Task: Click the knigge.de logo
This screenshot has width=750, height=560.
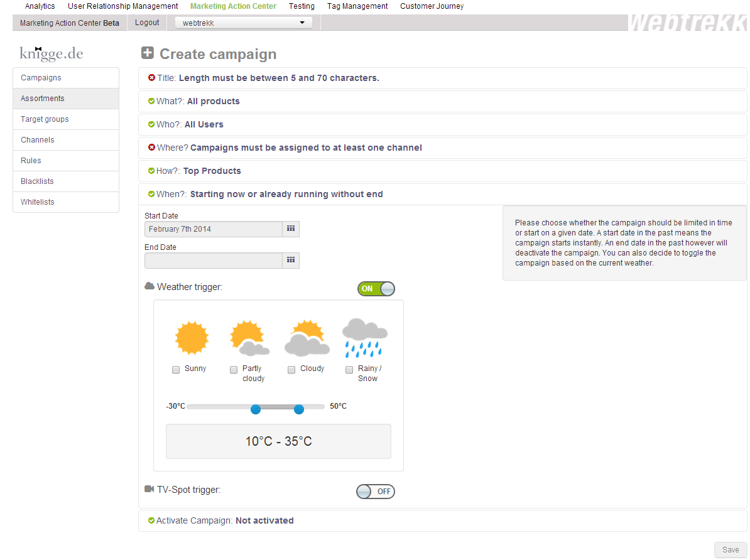Action: tap(52, 53)
